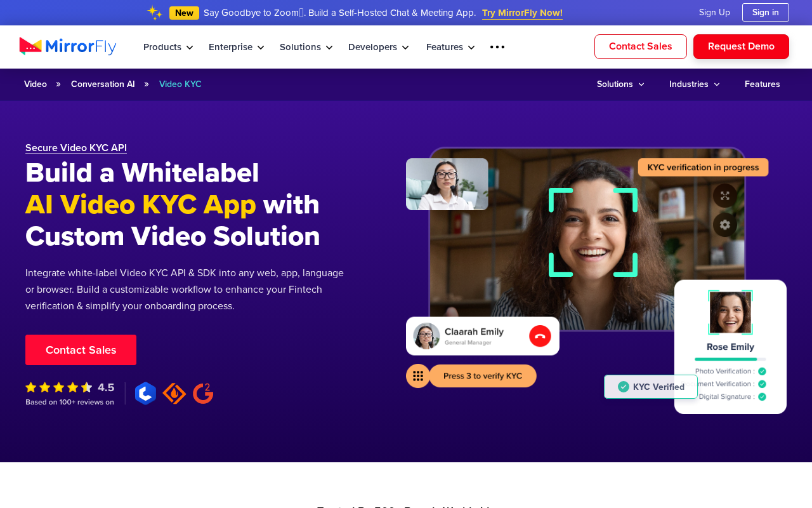Click the orange dial pad icon
812x508 pixels.
[417, 376]
